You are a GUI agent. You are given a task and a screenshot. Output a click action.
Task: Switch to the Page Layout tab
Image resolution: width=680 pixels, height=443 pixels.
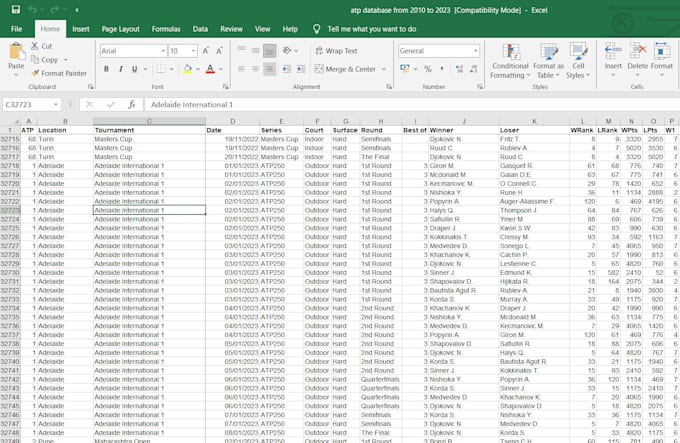pyautogui.click(x=120, y=29)
